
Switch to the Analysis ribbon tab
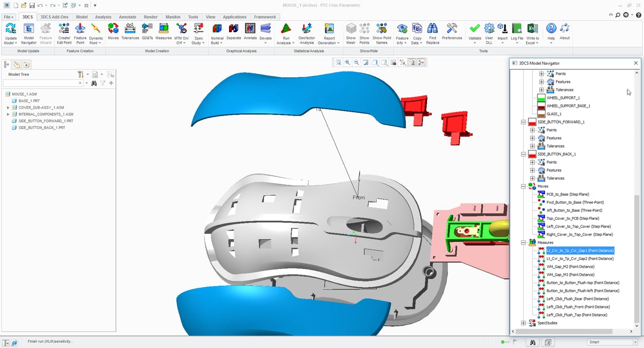tap(103, 17)
